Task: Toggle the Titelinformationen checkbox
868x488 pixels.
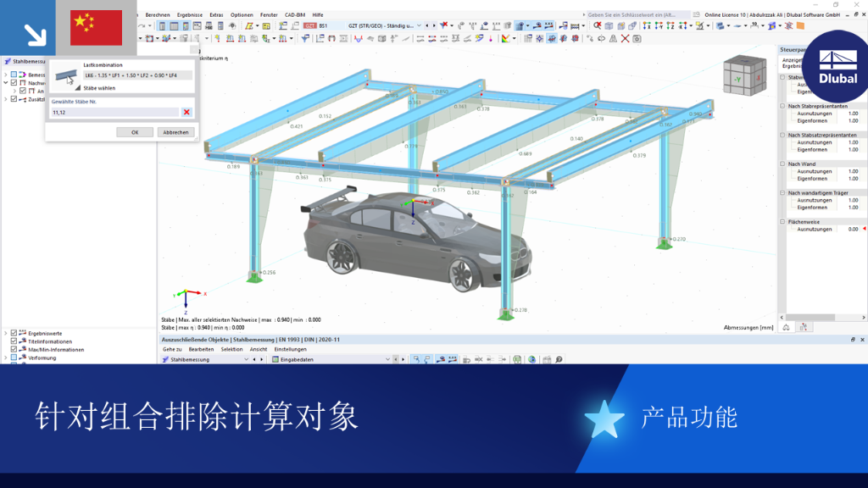Action: (14, 341)
